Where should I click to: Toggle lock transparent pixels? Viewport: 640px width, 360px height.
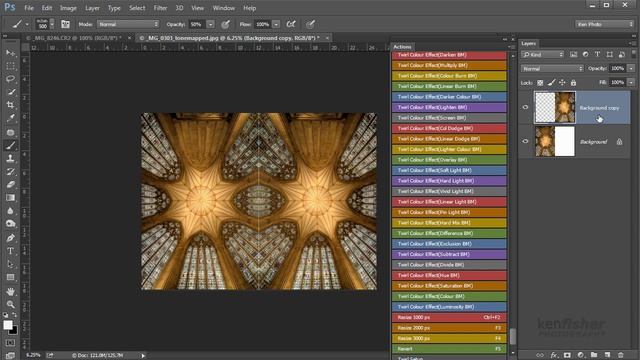coord(540,83)
